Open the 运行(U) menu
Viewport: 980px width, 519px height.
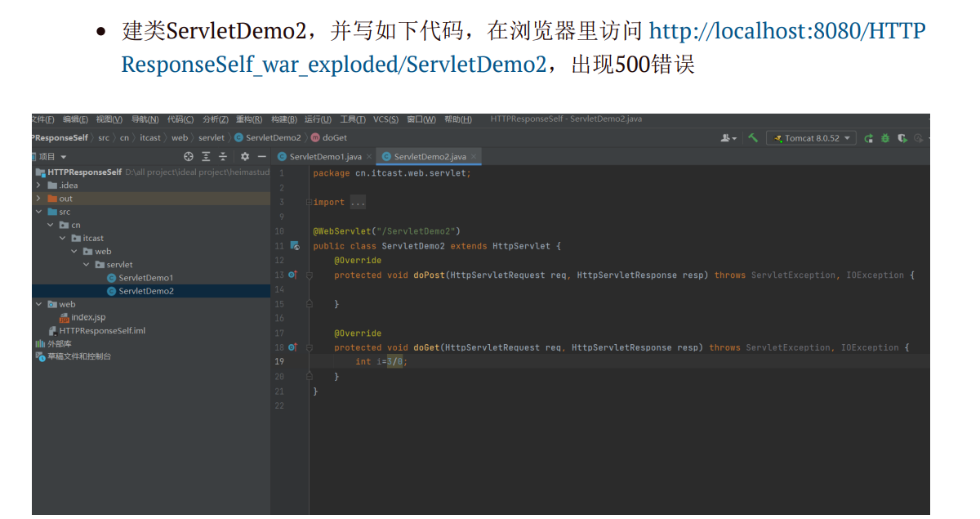pyautogui.click(x=318, y=119)
